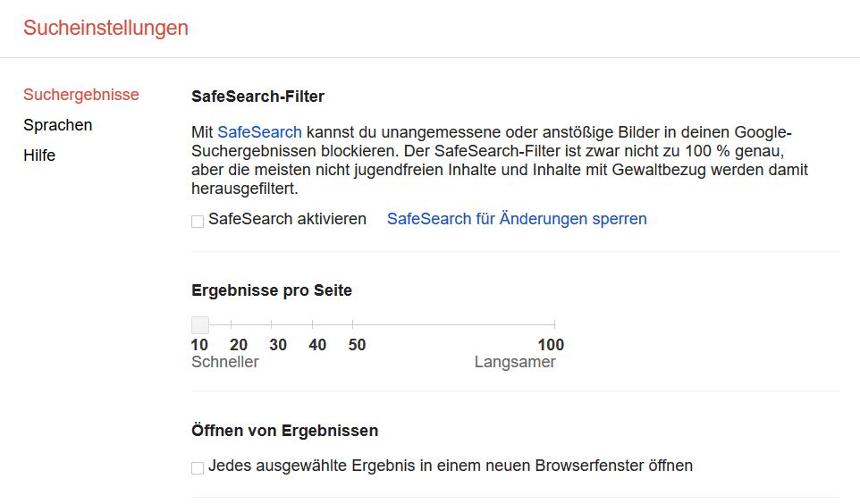The image size is (860, 504).
Task: Enable the SafeSearch aktivieren checkbox
Action: (198, 221)
